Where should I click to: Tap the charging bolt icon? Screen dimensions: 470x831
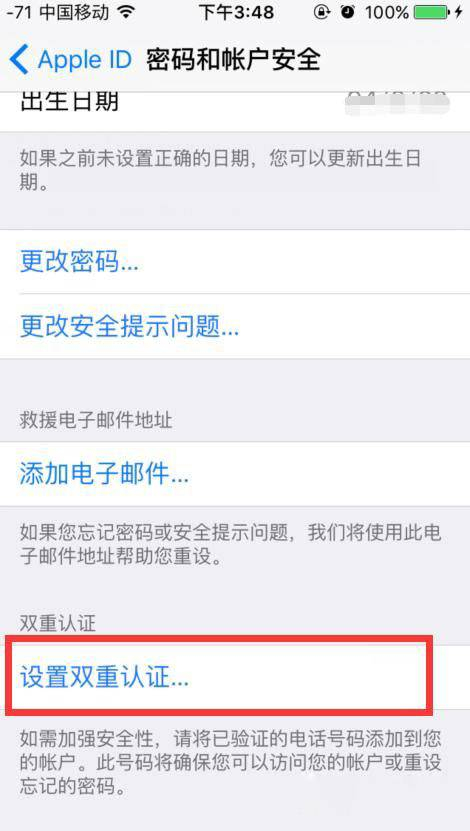pos(460,12)
